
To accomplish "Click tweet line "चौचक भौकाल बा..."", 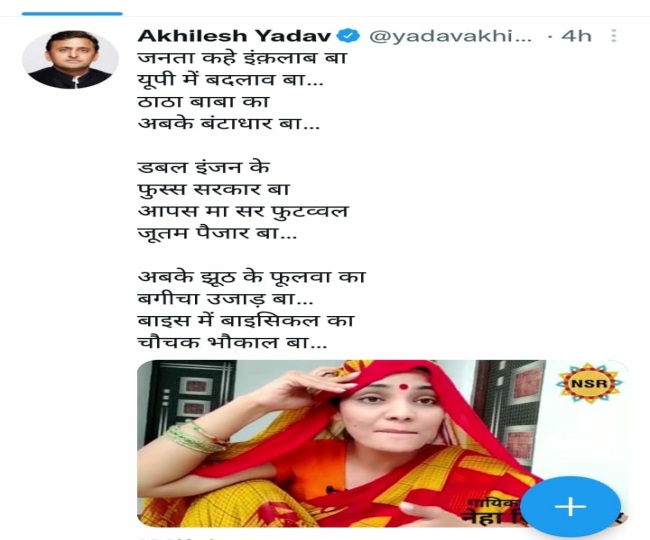I will (232, 343).
